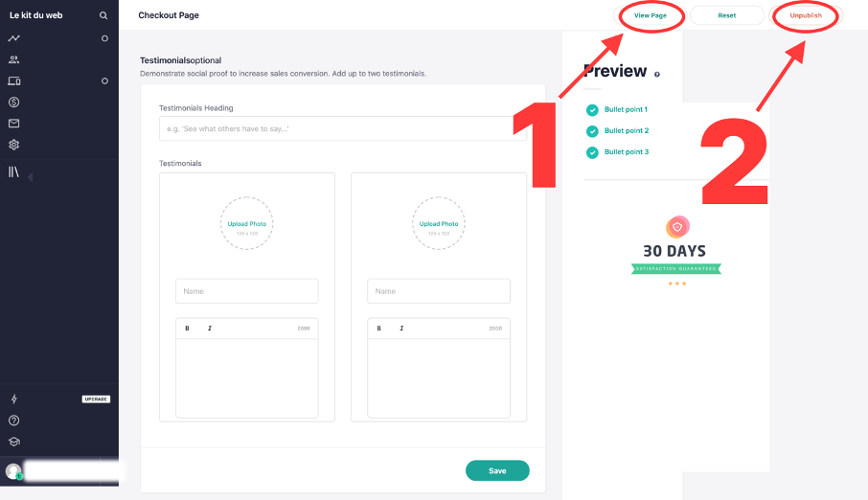The width and height of the screenshot is (868, 500).
Task: Click the Le kit du web title
Action: click(36, 15)
